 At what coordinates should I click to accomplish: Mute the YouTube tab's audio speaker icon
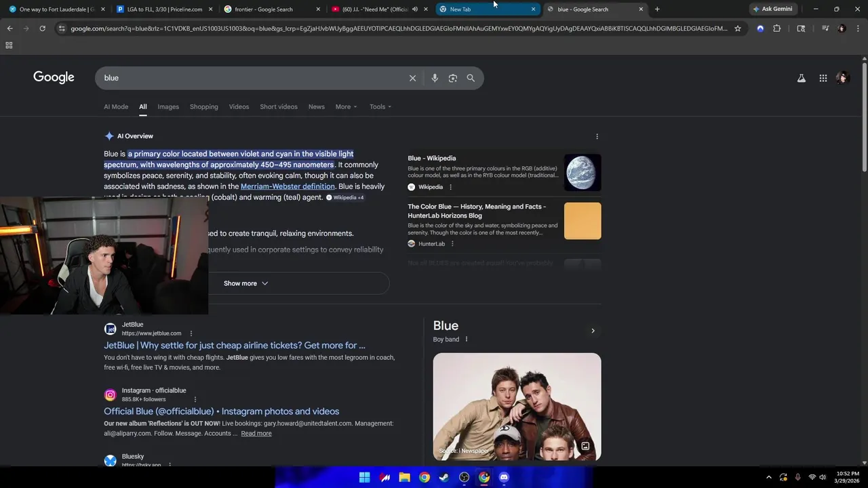(x=415, y=9)
